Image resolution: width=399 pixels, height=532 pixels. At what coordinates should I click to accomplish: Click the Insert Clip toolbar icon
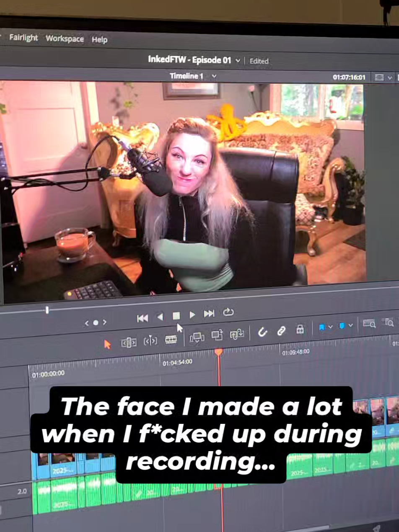(197, 337)
